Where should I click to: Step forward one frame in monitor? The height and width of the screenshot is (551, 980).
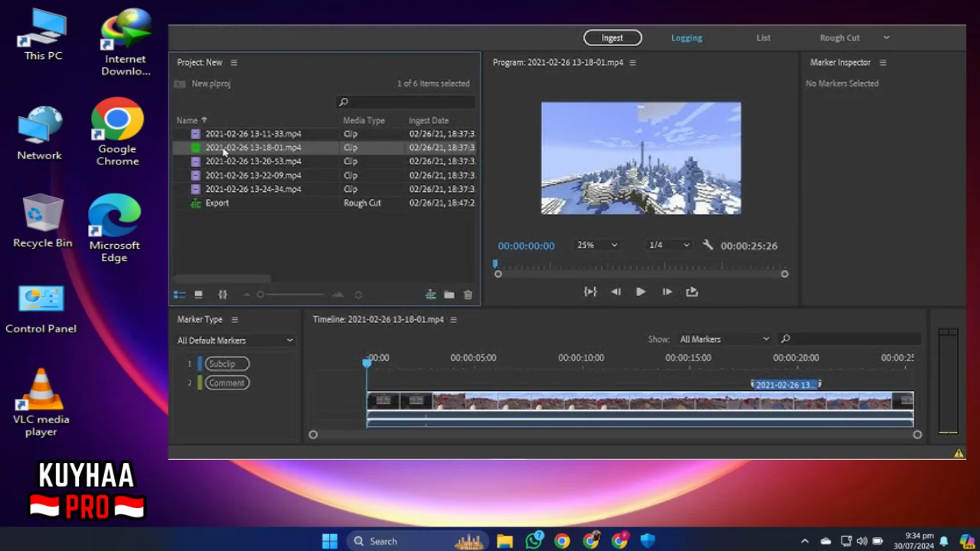tap(667, 292)
